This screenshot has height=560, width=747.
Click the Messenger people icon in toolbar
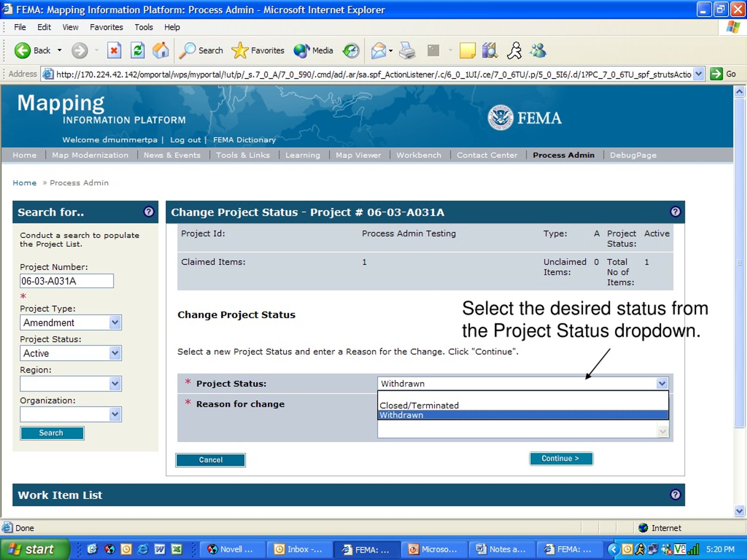(538, 51)
